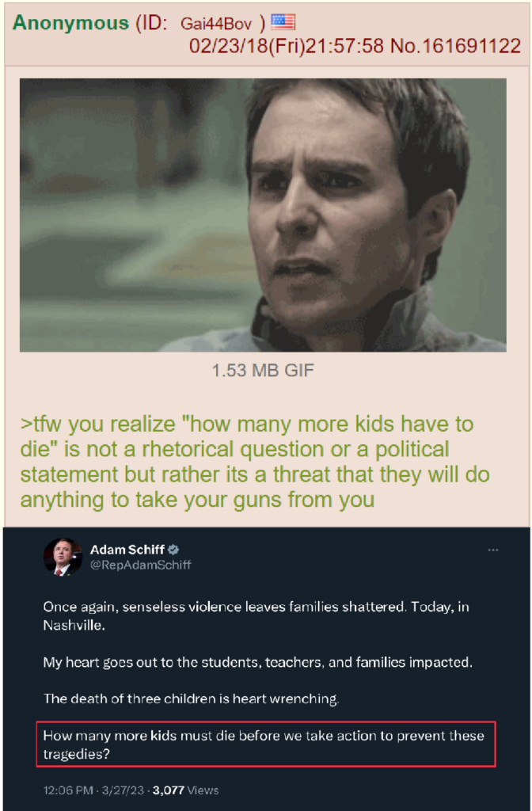Click the poster ID Gai44Bov

(x=216, y=23)
